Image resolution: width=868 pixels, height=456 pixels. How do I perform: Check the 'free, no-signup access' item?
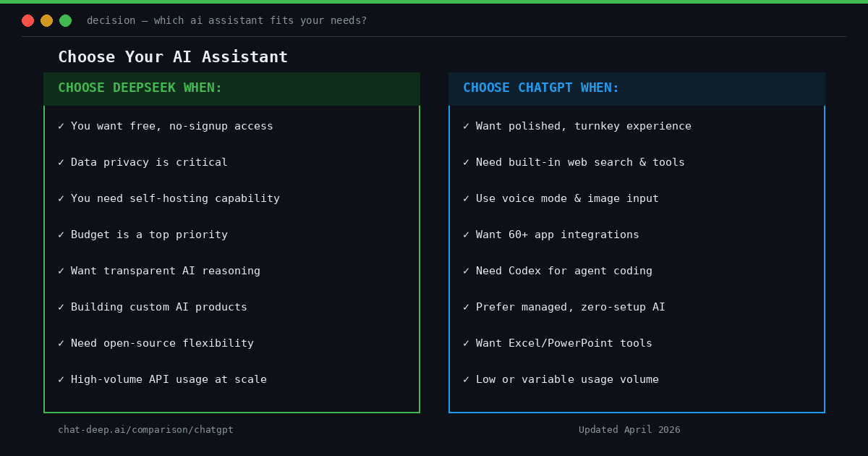61,126
